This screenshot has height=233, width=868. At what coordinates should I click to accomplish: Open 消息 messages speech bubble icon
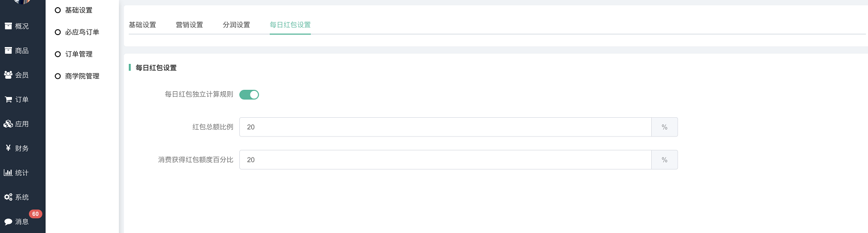tap(8, 221)
